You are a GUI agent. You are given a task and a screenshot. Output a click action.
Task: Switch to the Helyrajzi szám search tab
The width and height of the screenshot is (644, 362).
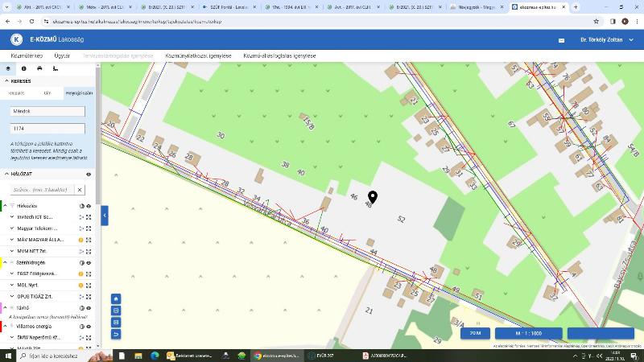point(79,93)
